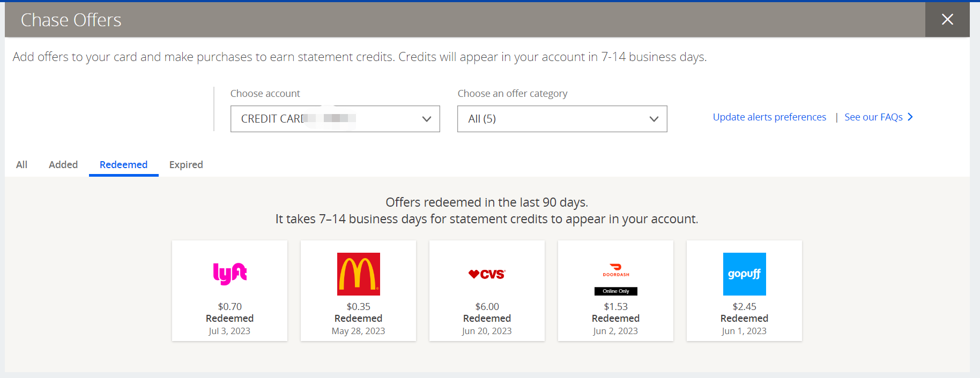
Task: Select the Expired tab
Action: click(186, 164)
